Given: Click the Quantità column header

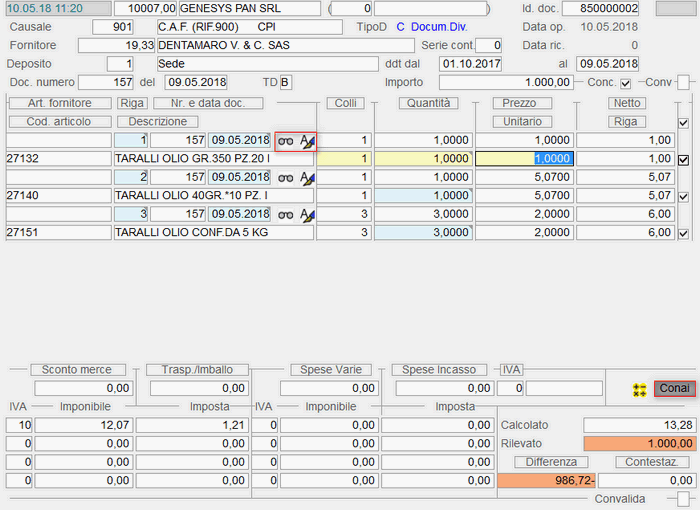Looking at the screenshot, I should (429, 103).
